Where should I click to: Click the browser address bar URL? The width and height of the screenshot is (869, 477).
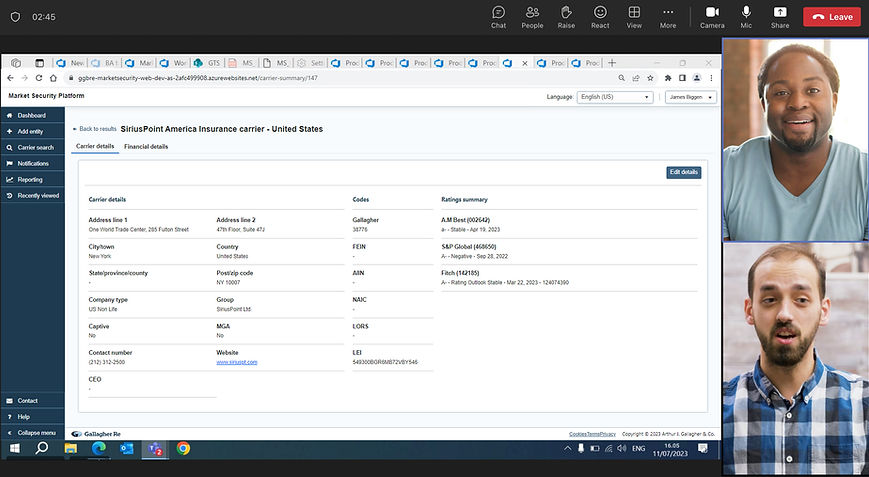(198, 78)
